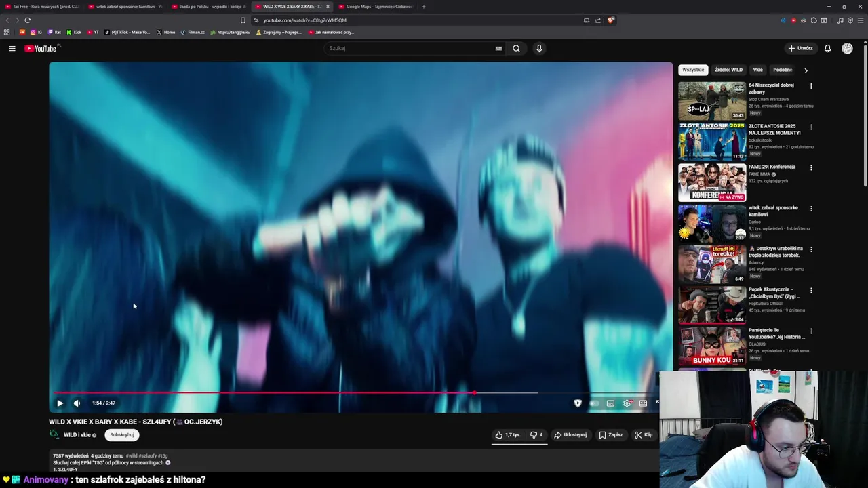Open options menu for witek zabrał sponsorke
This screenshot has height=488, width=868.
[811, 209]
